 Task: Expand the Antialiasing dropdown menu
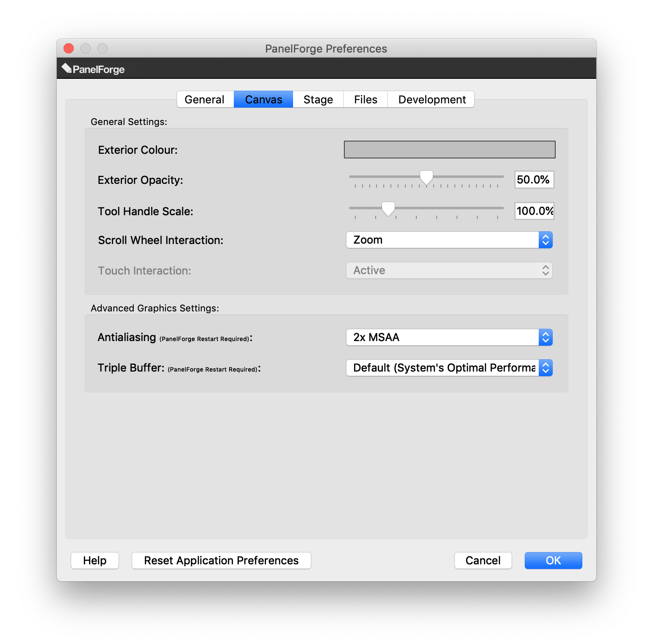449,337
